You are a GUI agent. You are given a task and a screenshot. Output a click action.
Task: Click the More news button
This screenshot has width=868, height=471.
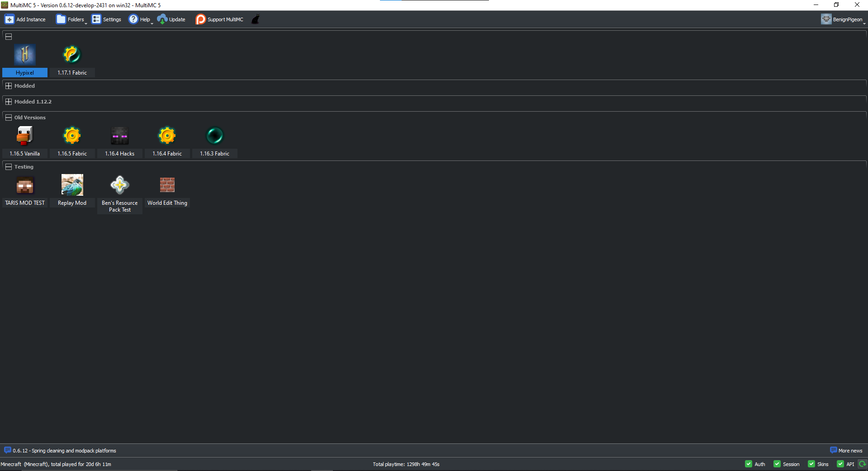[846, 451]
